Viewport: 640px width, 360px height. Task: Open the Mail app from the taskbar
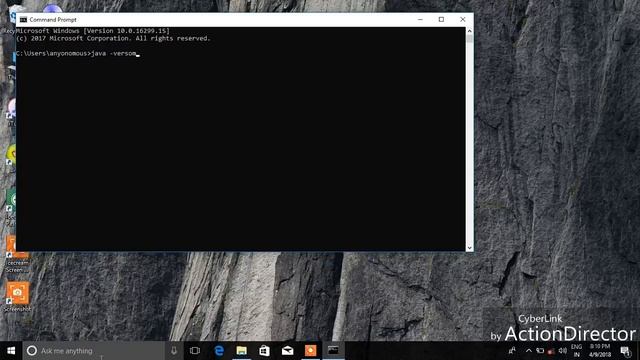[x=287, y=351]
